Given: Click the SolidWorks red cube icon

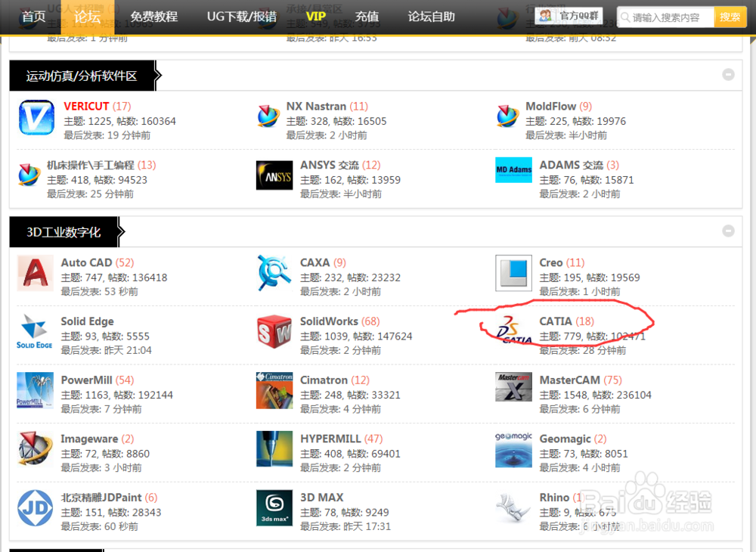Looking at the screenshot, I should click(274, 332).
